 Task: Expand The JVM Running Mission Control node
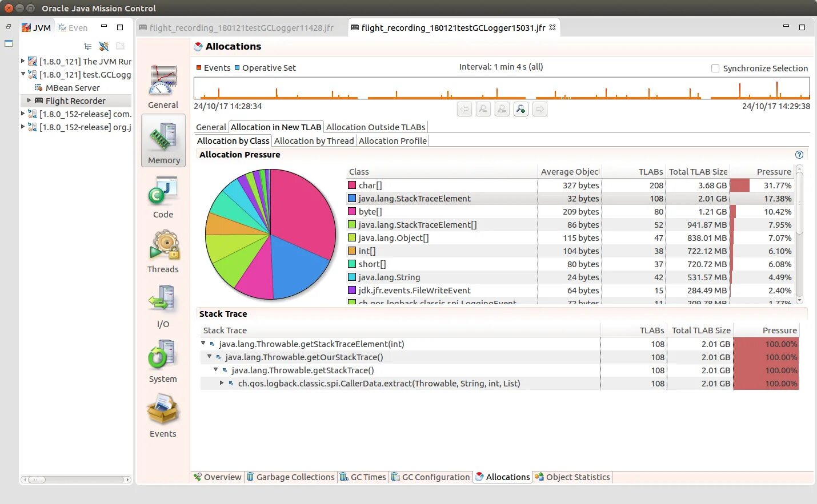[x=23, y=61]
